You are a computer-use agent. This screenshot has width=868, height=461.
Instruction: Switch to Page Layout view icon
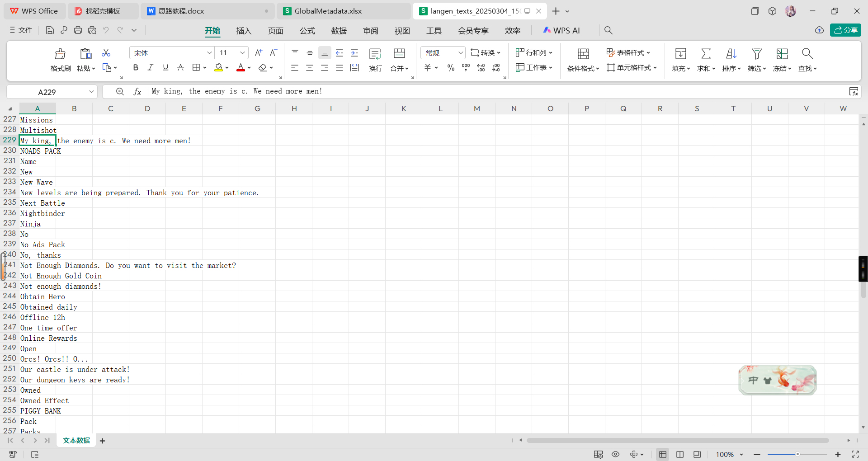coord(680,455)
